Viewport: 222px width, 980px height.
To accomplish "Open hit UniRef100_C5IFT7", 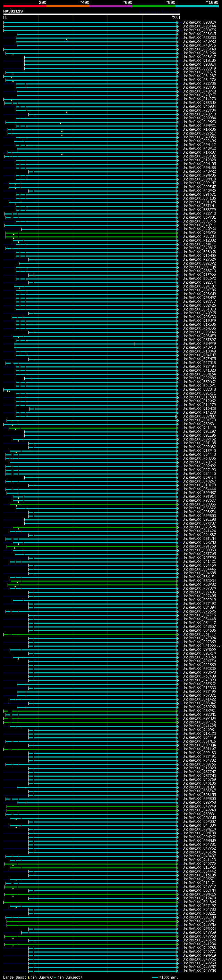I will coord(199,634).
